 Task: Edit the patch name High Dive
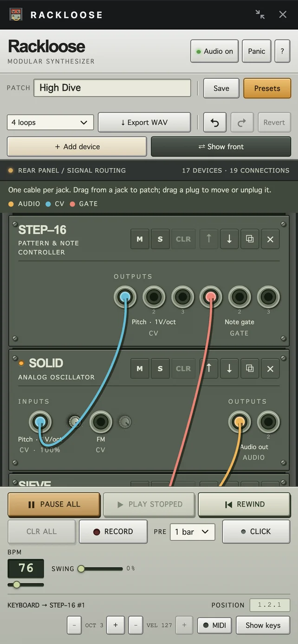(x=112, y=88)
